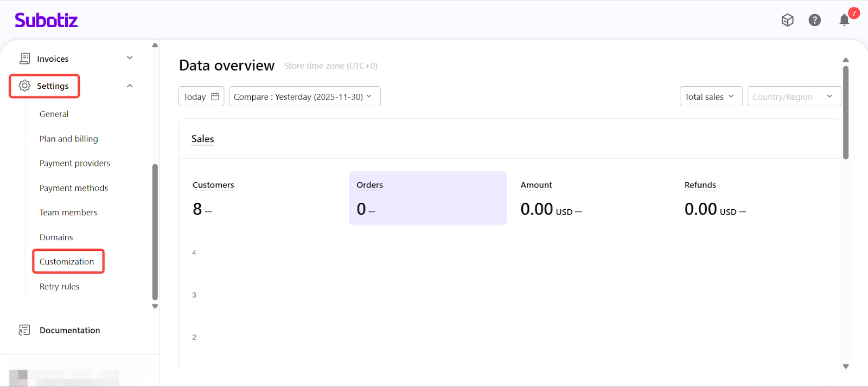Screen dimensions: 868x387
Task: Click the Invoices receipt icon
Action: point(25,59)
